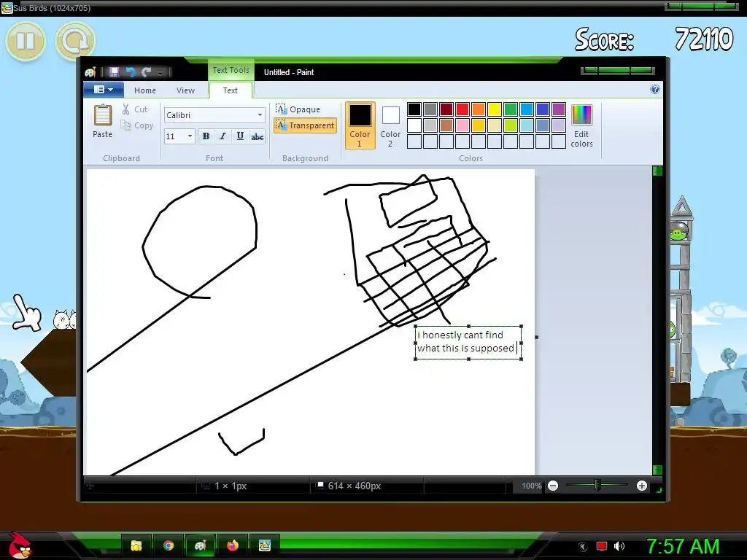This screenshot has height=560, width=747.
Task: Click Paint vertical scrollbar track
Action: click(657, 320)
